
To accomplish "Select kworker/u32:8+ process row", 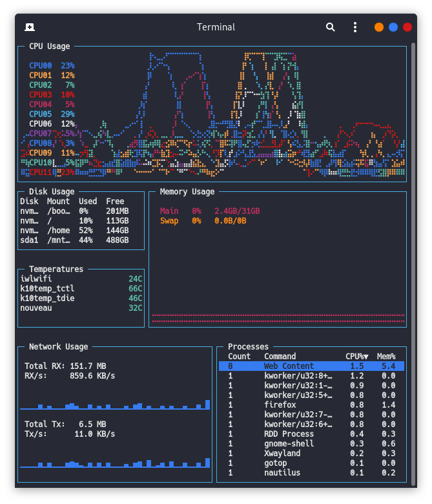I will click(311, 376).
